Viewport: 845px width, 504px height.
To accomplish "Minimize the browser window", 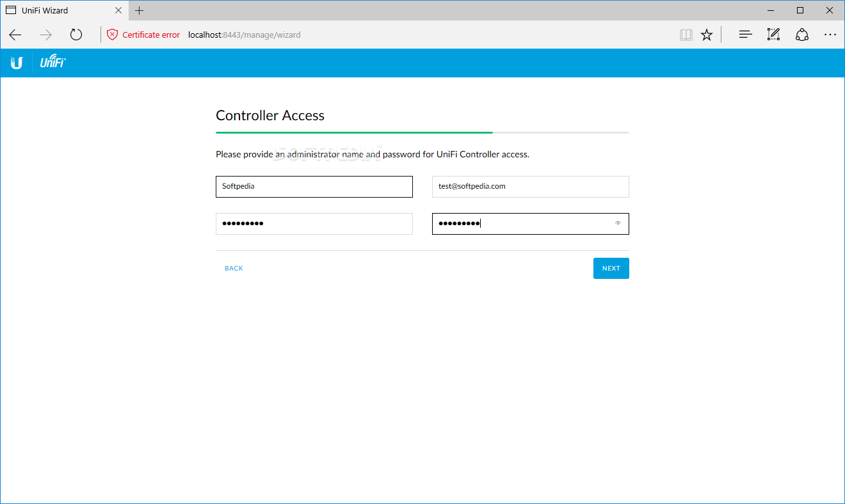I will (771, 10).
